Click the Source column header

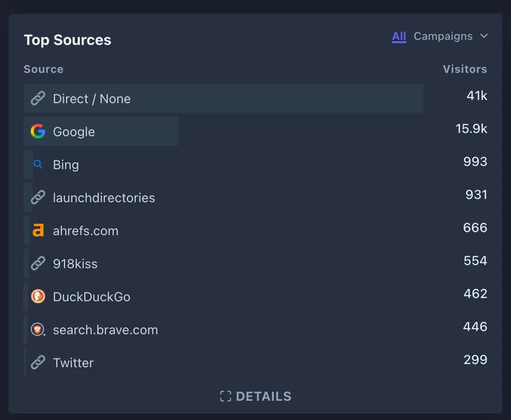pos(44,69)
